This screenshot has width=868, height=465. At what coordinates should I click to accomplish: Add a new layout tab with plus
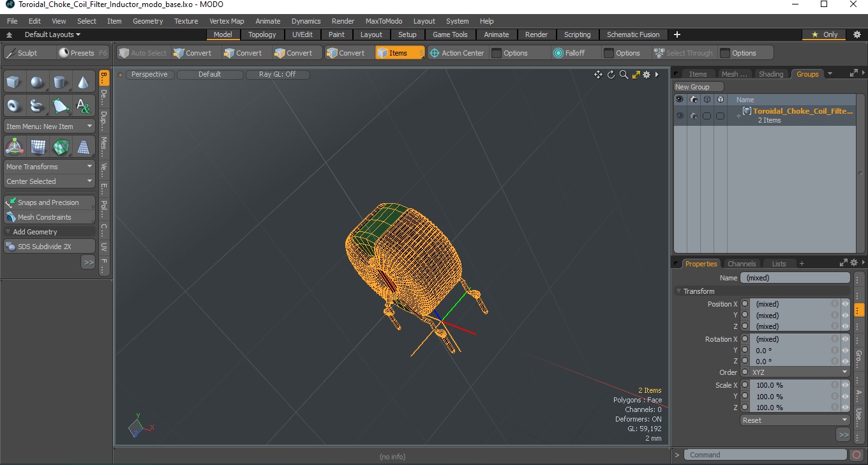point(677,34)
